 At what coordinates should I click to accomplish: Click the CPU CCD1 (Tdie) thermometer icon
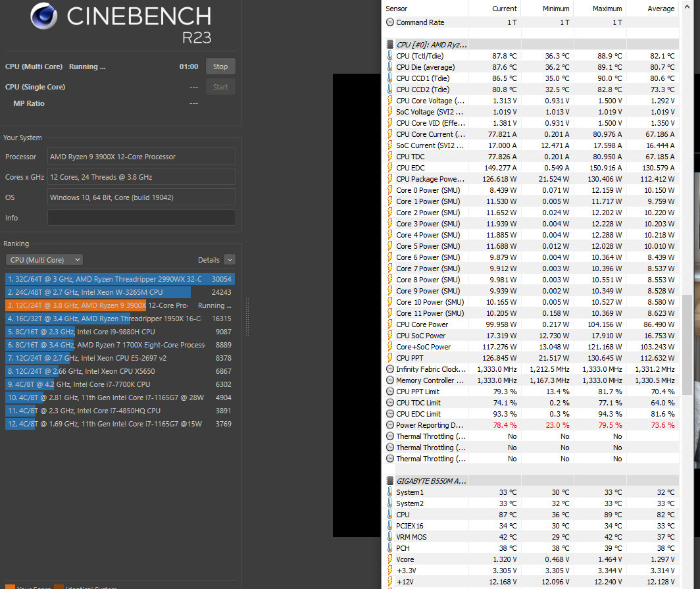pyautogui.click(x=389, y=78)
